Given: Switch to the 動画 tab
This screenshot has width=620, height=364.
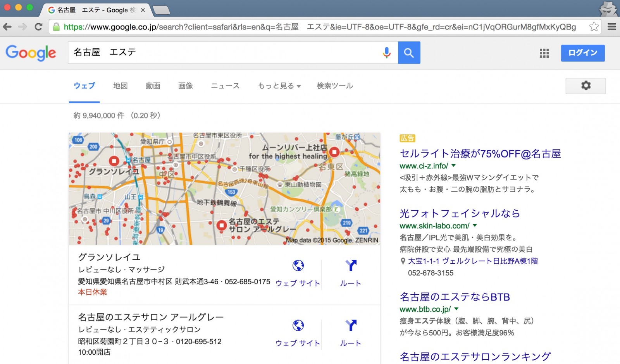Looking at the screenshot, I should 153,86.
